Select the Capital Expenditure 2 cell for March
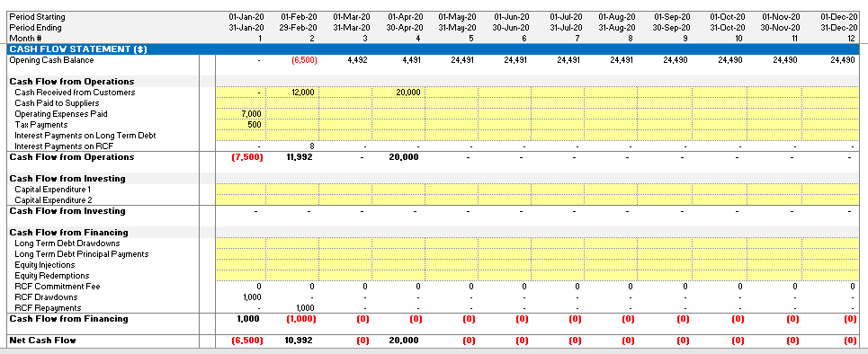 tap(345, 200)
